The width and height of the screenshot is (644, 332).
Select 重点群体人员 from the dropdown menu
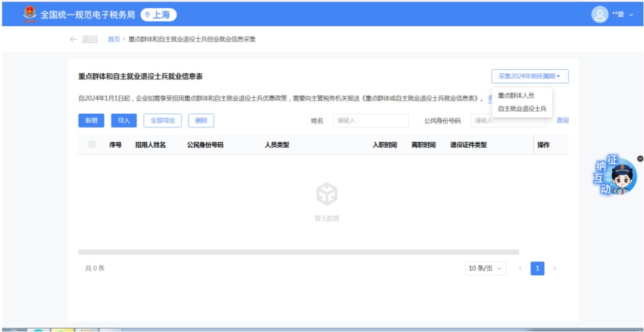coord(516,95)
